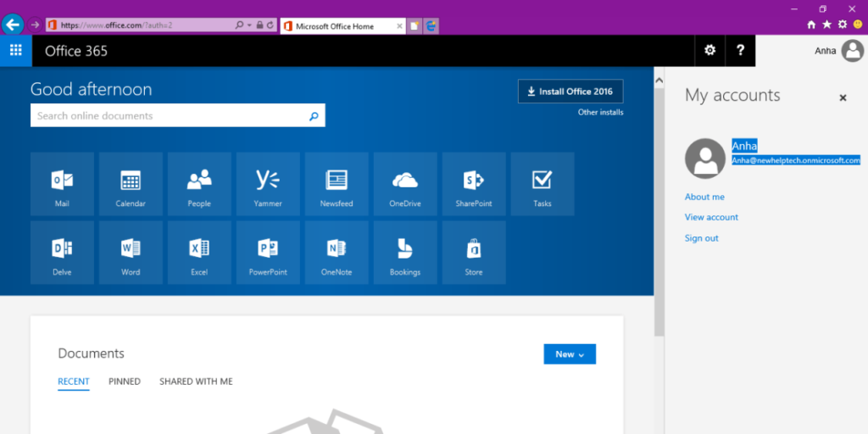Screen dimensions: 868x434
Task: Open the Newsfeed tile
Action: 337,184
